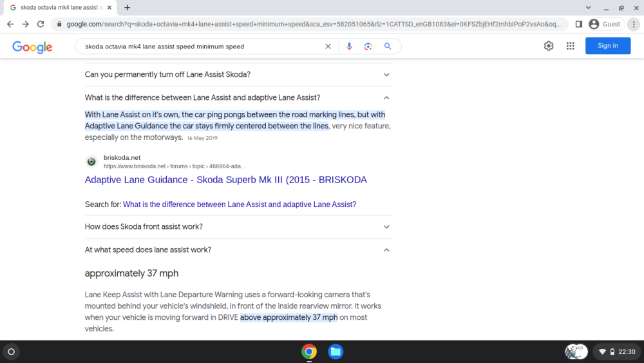
Task: Start voice search with the microphone
Action: [x=349, y=46]
